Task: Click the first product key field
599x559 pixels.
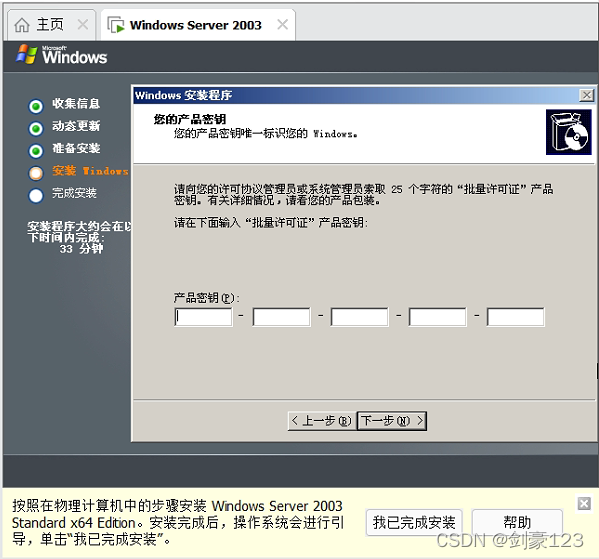Action: pos(203,317)
